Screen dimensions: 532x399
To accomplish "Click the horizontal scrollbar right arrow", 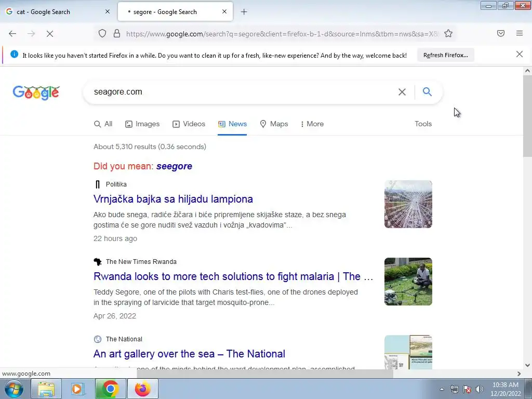I will coord(519,374).
